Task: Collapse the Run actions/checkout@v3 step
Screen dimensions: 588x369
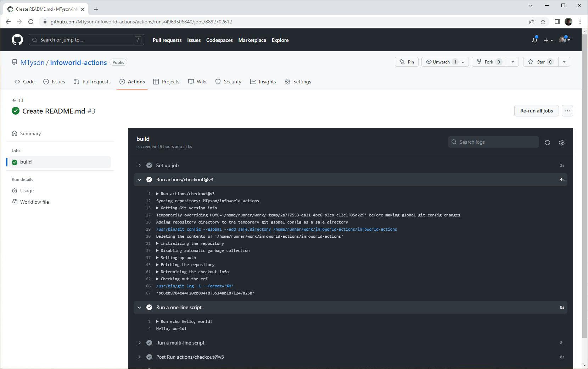Action: tap(140, 180)
